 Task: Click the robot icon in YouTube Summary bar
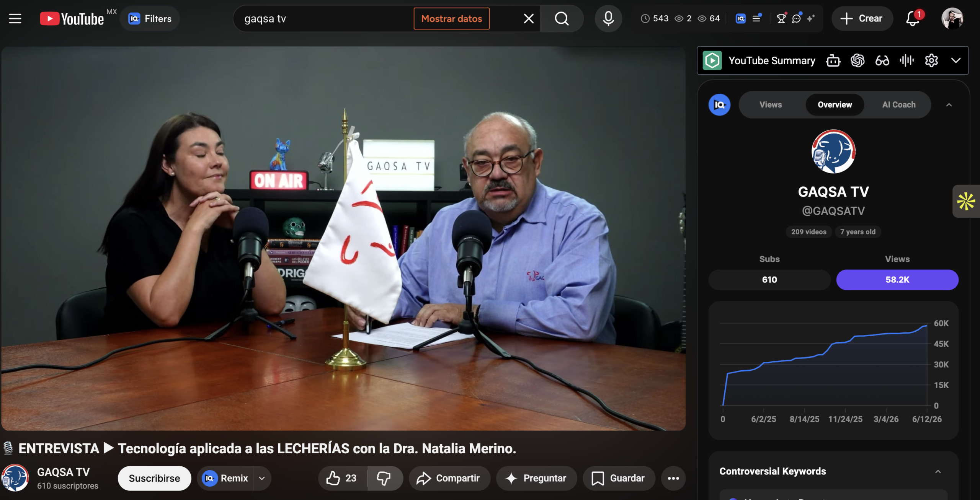click(x=833, y=60)
